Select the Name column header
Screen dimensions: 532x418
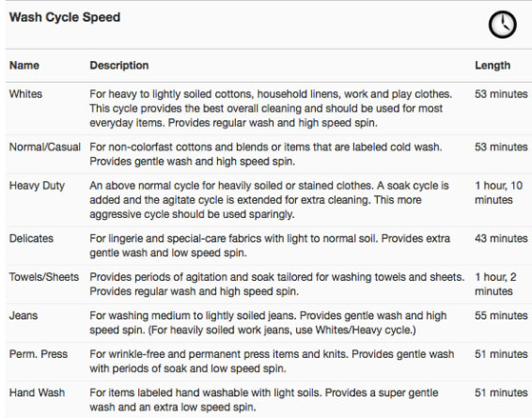[x=24, y=65]
